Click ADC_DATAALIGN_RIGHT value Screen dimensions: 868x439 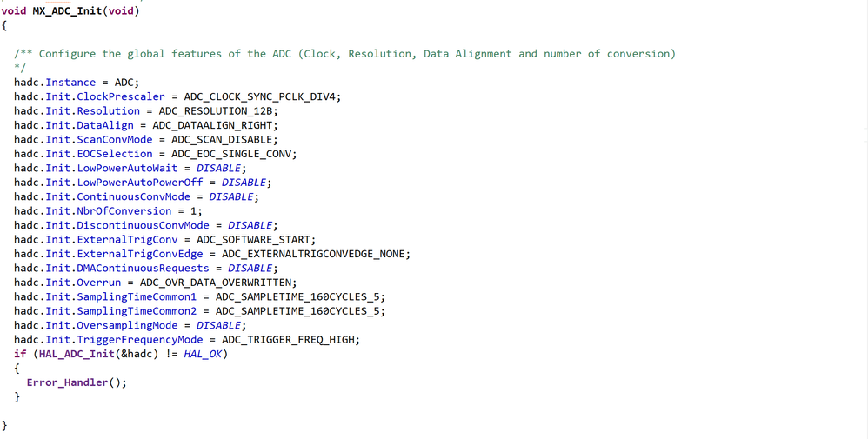pyautogui.click(x=212, y=125)
